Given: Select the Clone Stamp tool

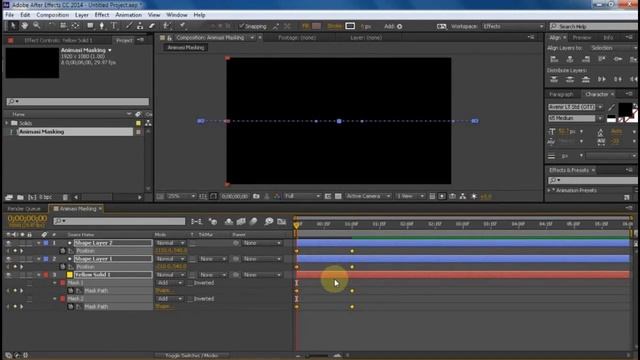Looking at the screenshot, I should click(x=140, y=26).
